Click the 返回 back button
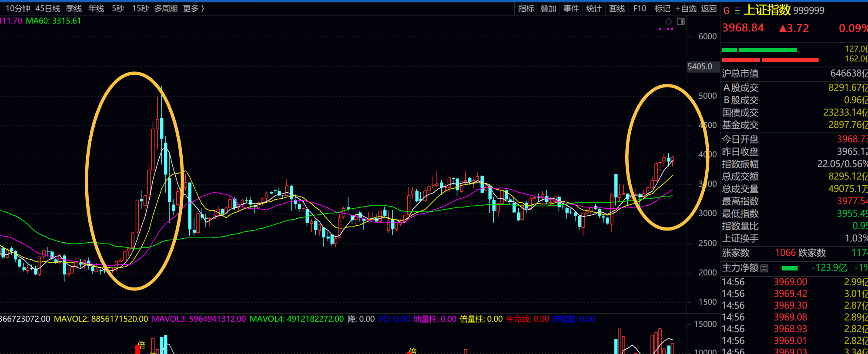Screen dimensions: 868x354 pos(709,9)
